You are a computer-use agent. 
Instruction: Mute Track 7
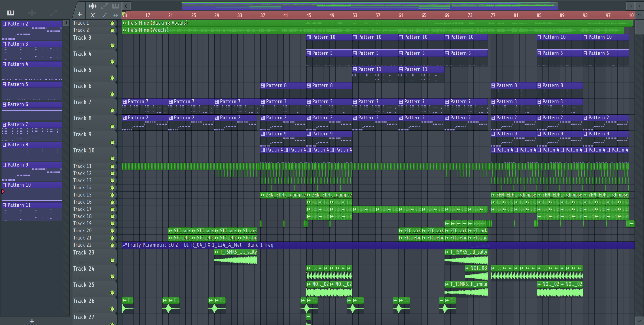[112, 110]
